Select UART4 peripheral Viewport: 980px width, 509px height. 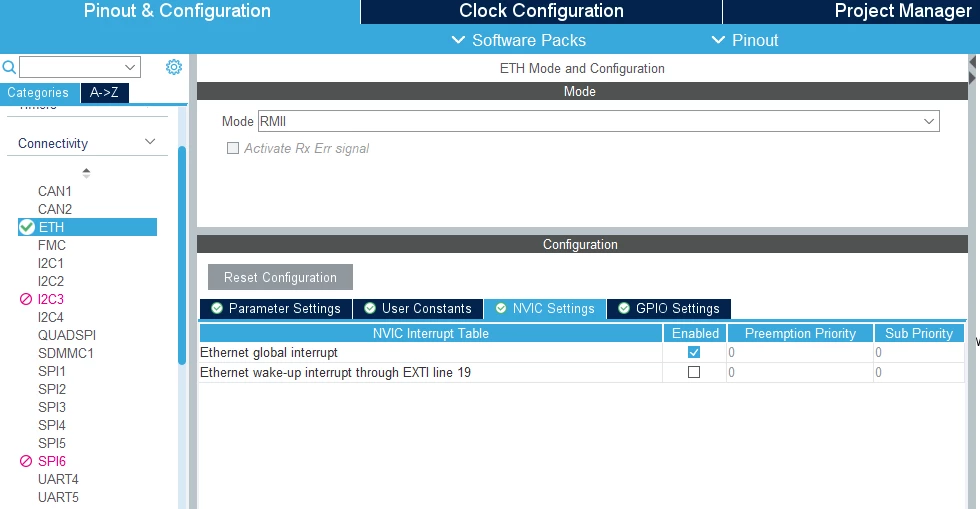[58, 480]
